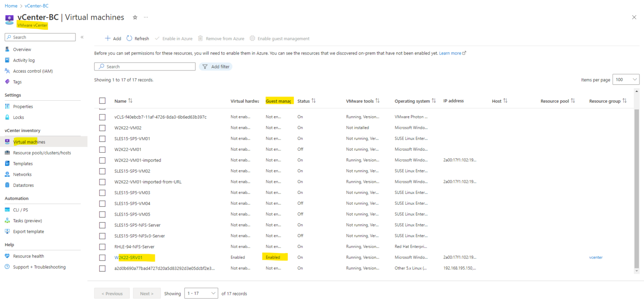Click the VM list search field

145,66
